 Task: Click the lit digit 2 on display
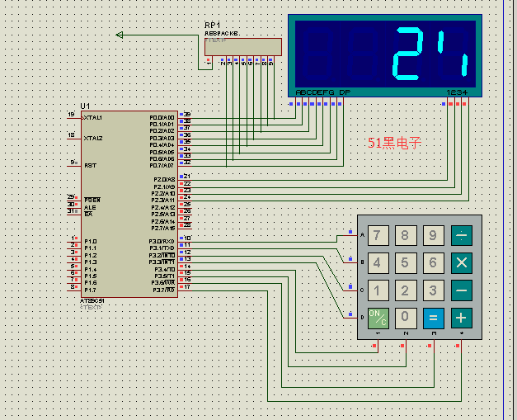tap(407, 54)
